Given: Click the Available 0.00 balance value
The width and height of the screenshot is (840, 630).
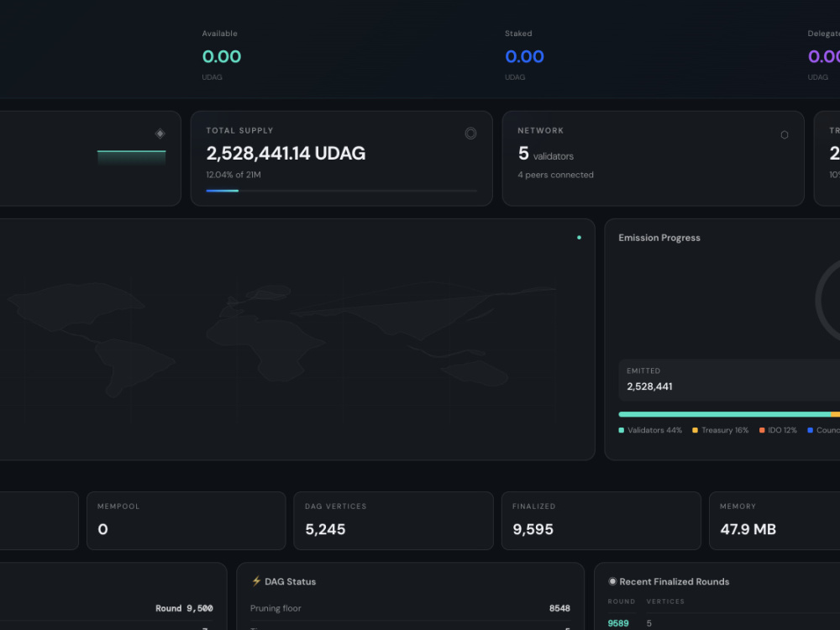Looking at the screenshot, I should coord(221,56).
